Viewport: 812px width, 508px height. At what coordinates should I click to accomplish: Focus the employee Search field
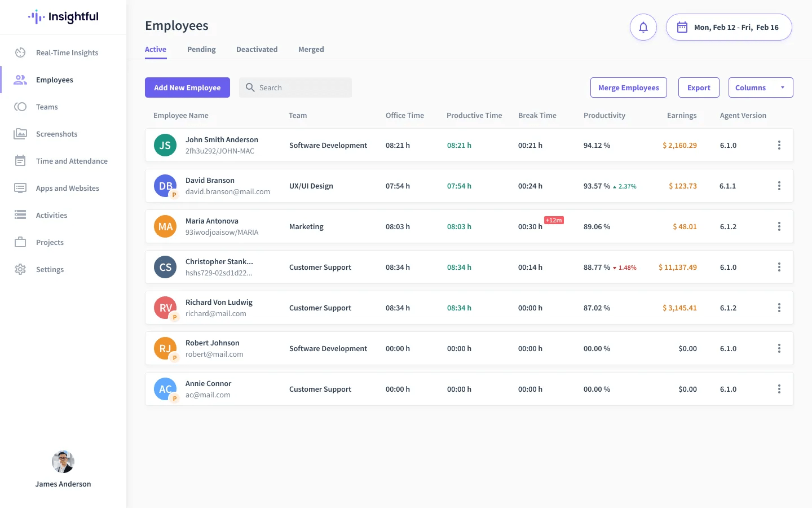[295, 87]
